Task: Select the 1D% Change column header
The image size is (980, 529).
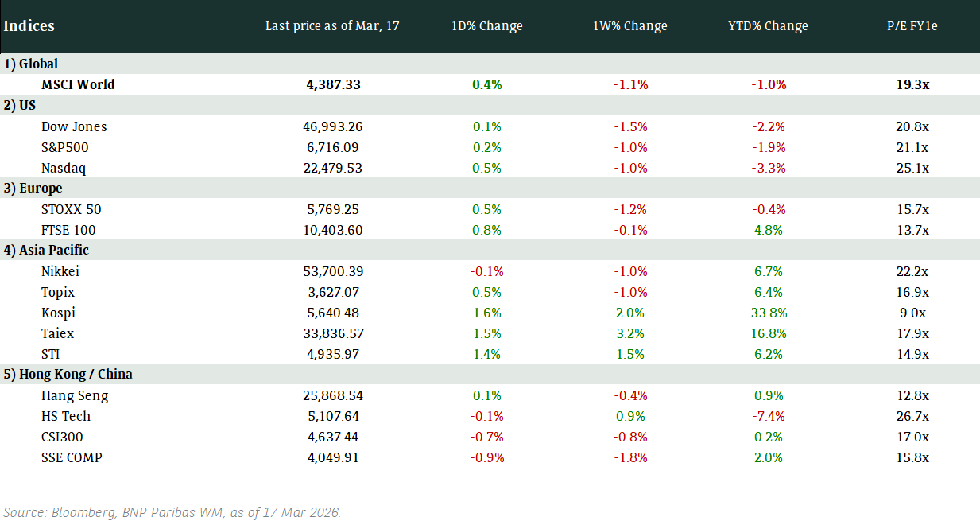Action: [x=486, y=26]
